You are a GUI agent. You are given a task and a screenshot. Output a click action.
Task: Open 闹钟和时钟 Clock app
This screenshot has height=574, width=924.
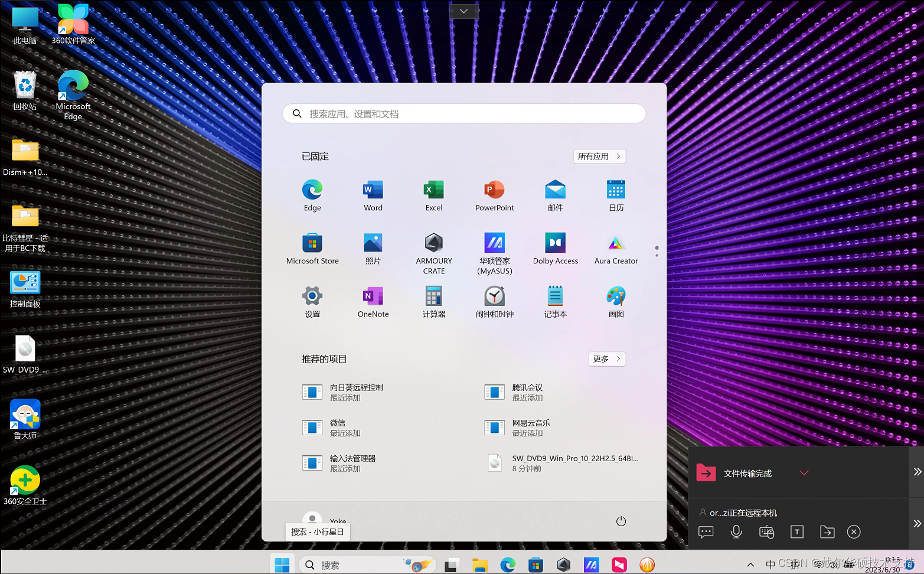click(495, 302)
